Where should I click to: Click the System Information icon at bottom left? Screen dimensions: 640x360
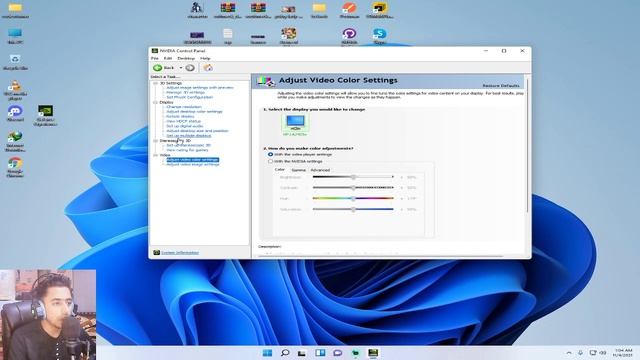[156, 253]
